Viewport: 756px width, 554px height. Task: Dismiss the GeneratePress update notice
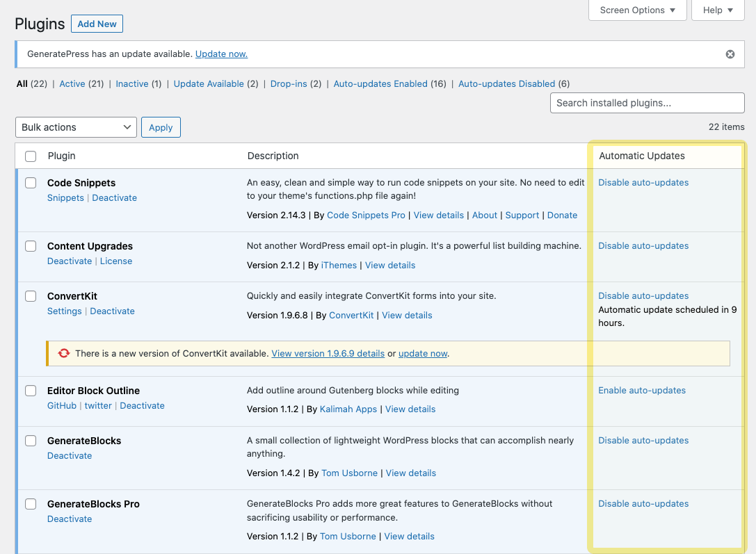[x=730, y=54]
